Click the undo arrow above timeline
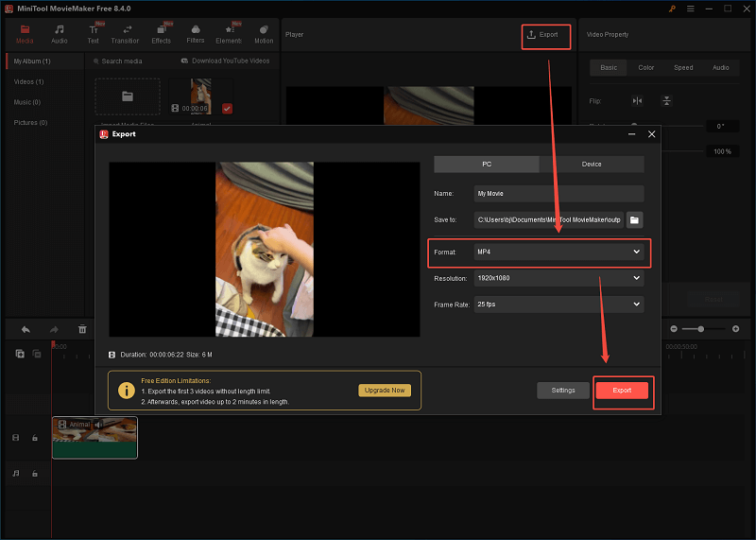Image resolution: width=756 pixels, height=540 pixels. click(26, 330)
